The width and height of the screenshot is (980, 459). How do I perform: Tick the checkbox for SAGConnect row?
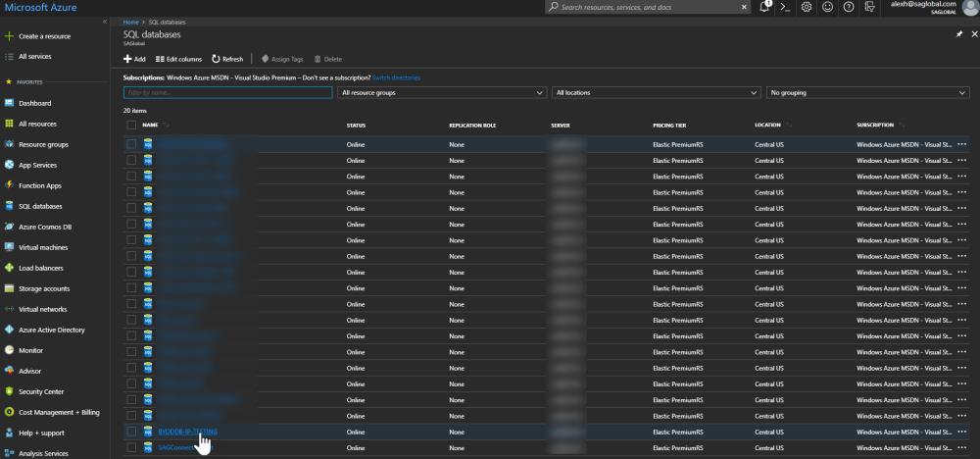pos(131,447)
